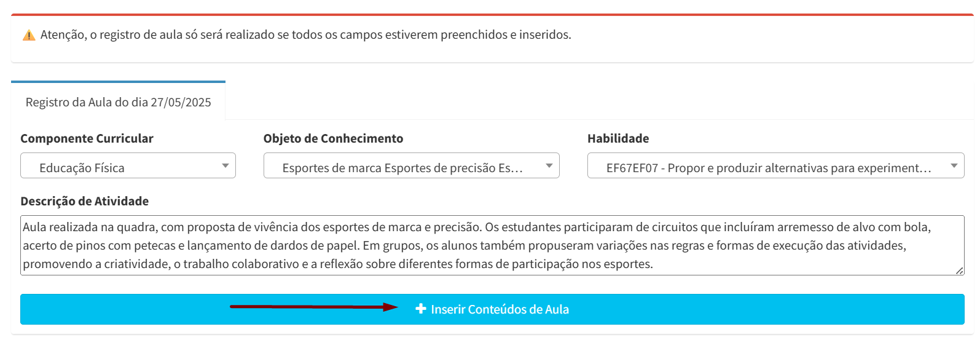Open the Habilidade dropdown arrow
This screenshot has width=980, height=340.
tap(954, 166)
